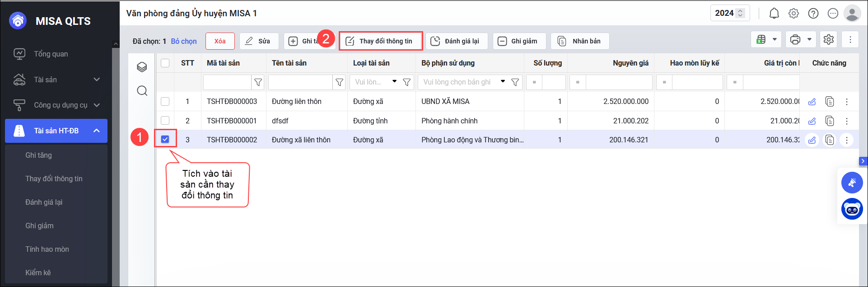Open the notifications bell icon
The width and height of the screenshot is (868, 287).
[774, 14]
